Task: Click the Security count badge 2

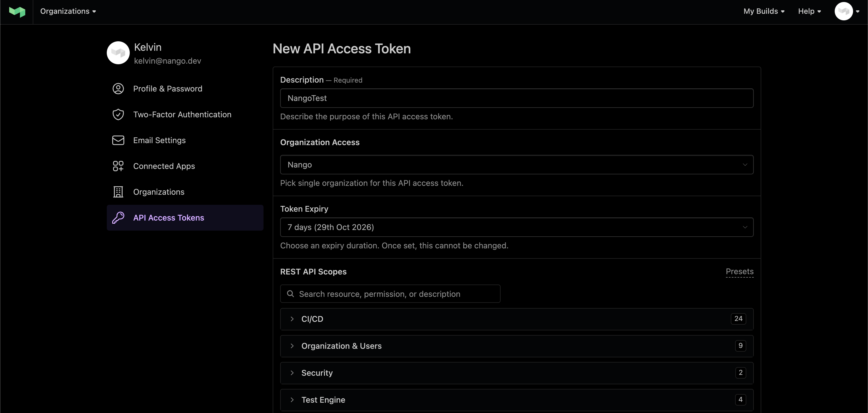Action: (x=740, y=373)
